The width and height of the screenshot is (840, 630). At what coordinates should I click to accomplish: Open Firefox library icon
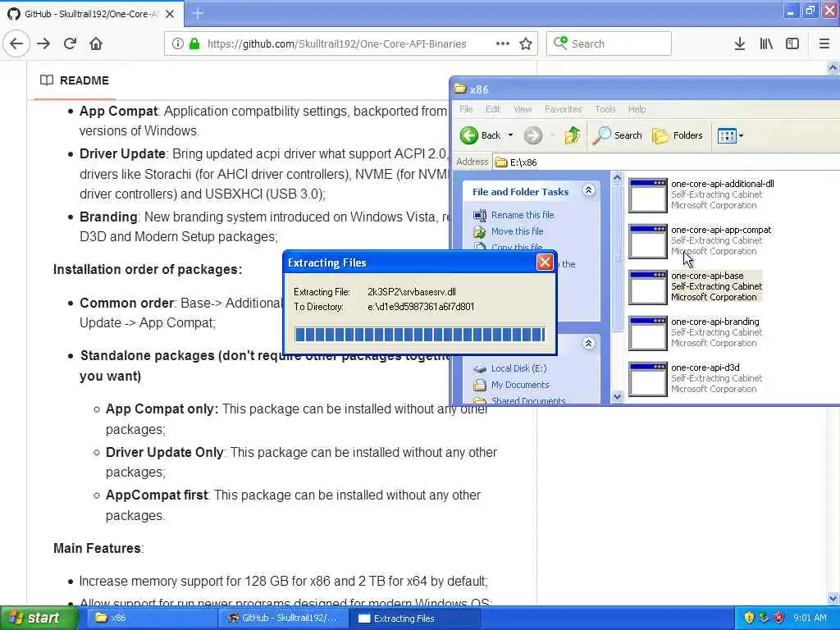point(766,44)
